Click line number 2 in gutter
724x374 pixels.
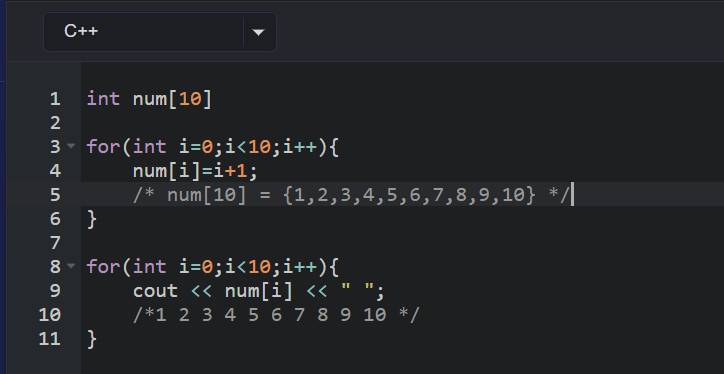point(55,123)
